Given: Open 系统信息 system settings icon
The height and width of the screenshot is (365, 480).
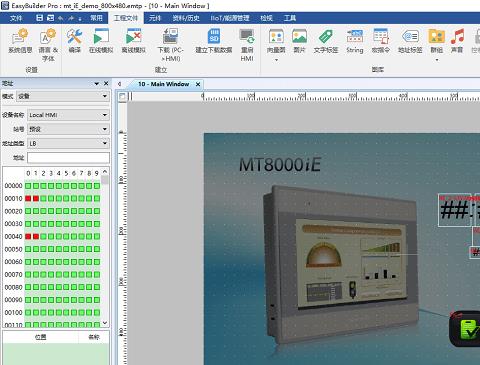Looking at the screenshot, I should [20, 37].
